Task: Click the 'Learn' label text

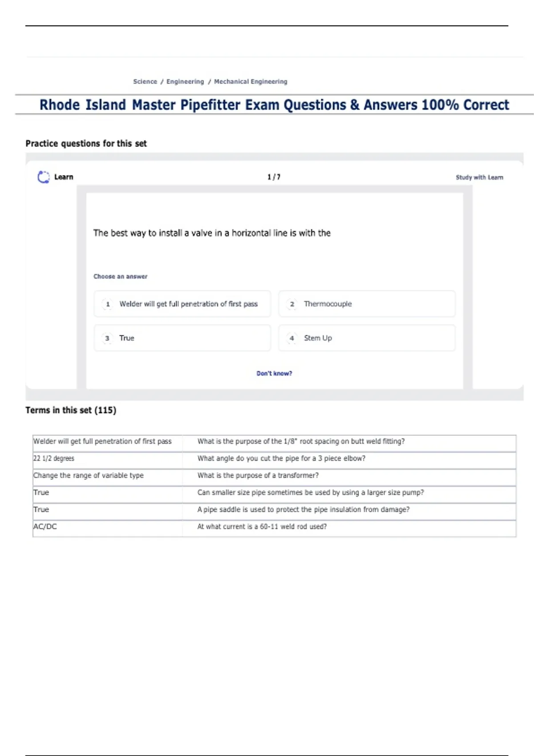Action: tap(64, 177)
